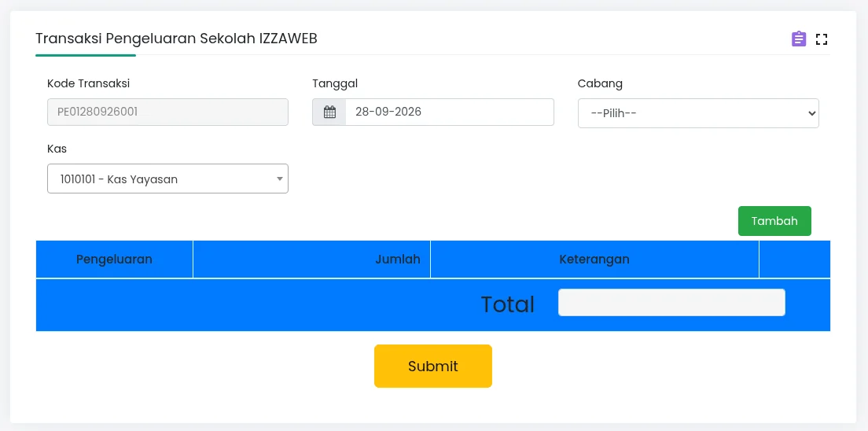Click the Cabang label
The width and height of the screenshot is (868, 431).
point(600,83)
